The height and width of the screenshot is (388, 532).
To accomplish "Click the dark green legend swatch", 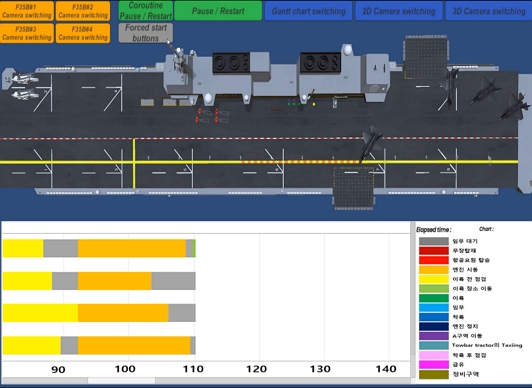I will point(434,298).
